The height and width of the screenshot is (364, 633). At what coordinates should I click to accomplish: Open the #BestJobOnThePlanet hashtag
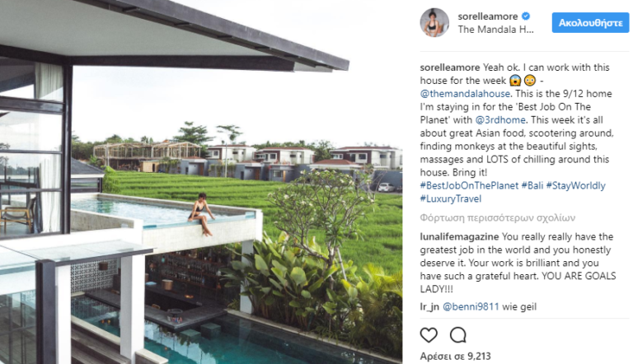point(469,185)
